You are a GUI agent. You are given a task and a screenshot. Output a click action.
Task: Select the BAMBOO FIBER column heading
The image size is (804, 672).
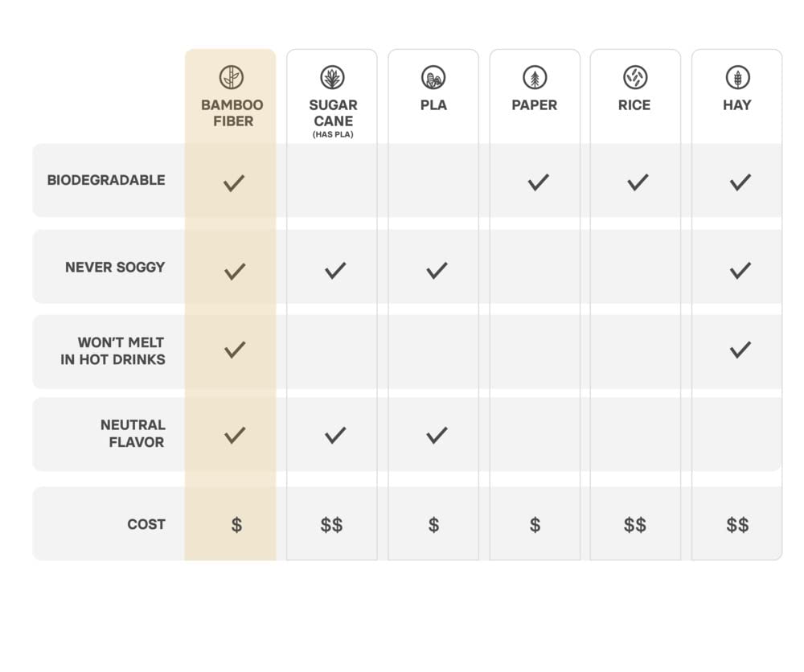232,113
